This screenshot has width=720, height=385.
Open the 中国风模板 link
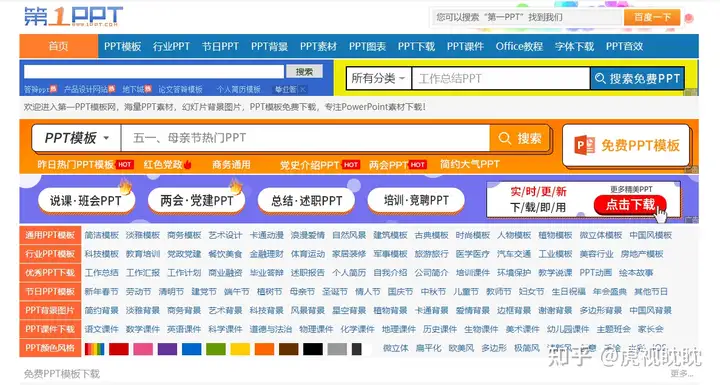click(x=651, y=235)
